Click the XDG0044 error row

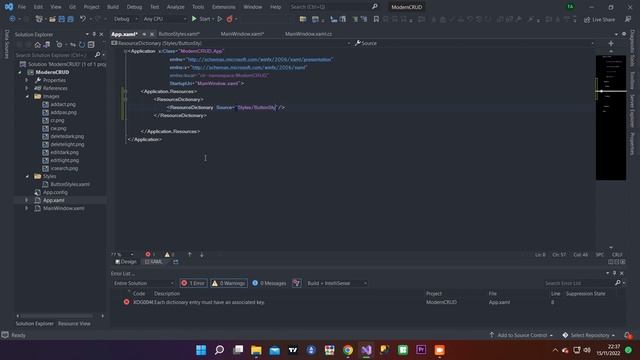(367, 302)
